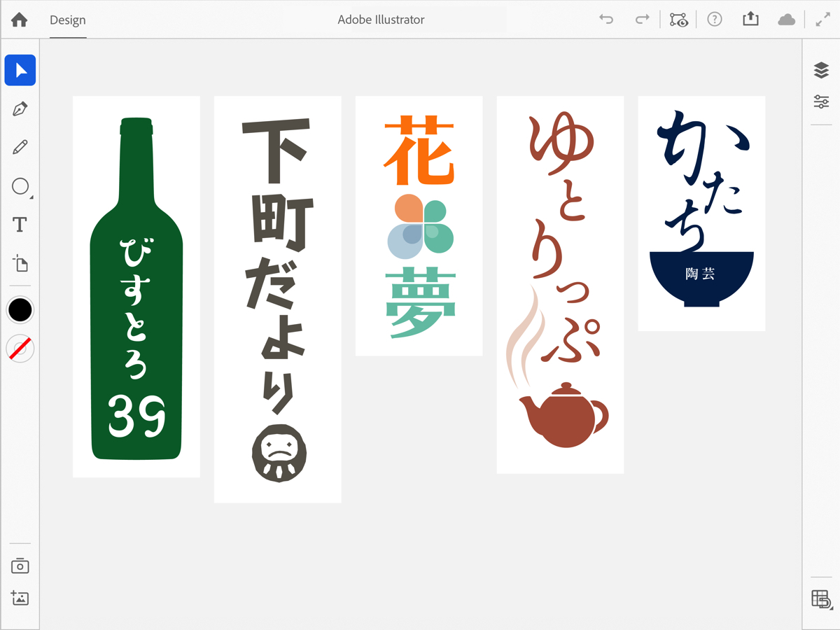The image size is (840, 630).
Task: Select the Selection arrow tool
Action: point(20,70)
